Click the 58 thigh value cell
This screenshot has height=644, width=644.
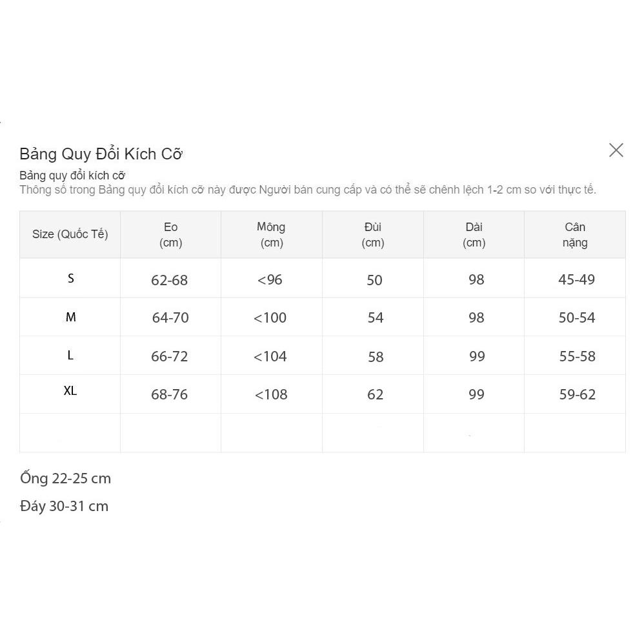[373, 356]
